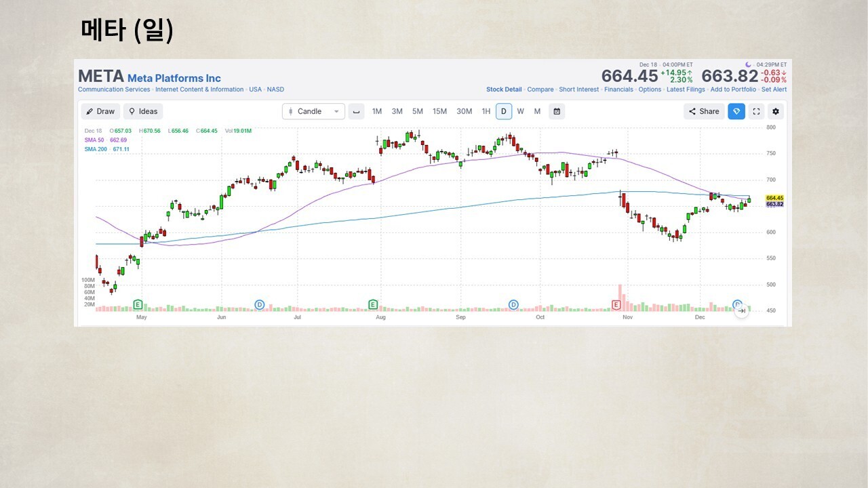
Task: Switch to the 1H timeframe
Action: [486, 112]
